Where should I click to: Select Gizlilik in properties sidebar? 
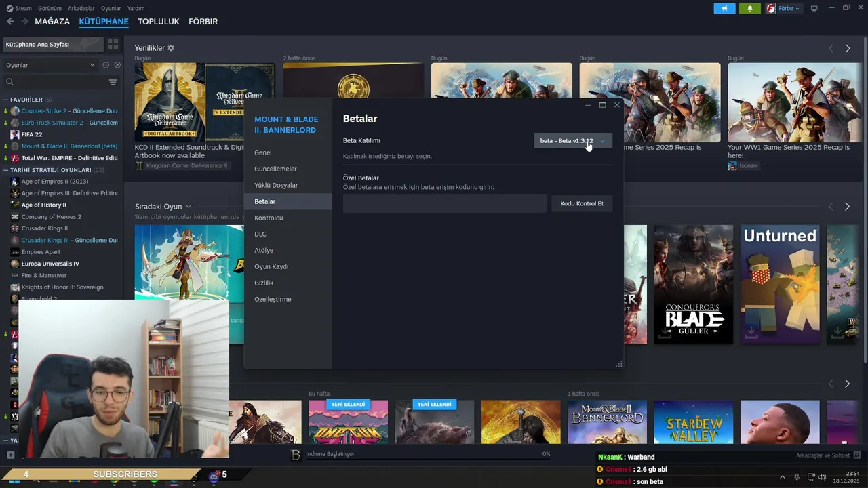(288, 283)
